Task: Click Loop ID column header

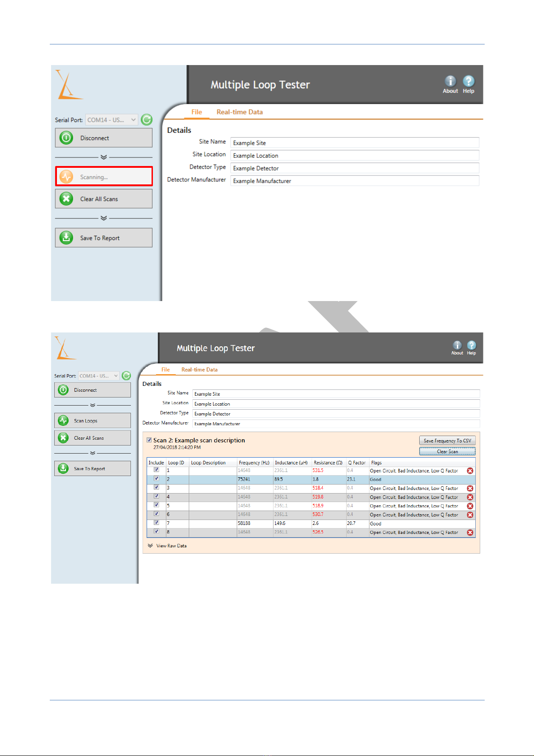Action: click(x=176, y=463)
